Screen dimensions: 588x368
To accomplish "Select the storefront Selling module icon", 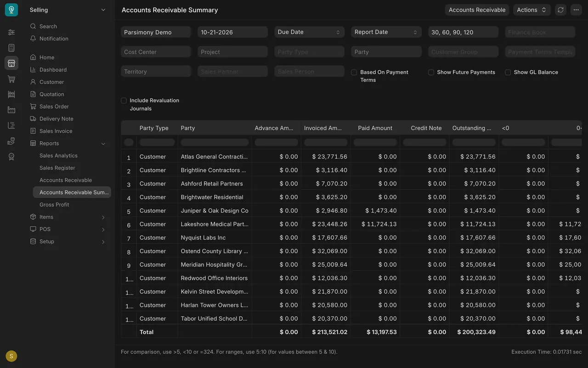I will point(11,63).
